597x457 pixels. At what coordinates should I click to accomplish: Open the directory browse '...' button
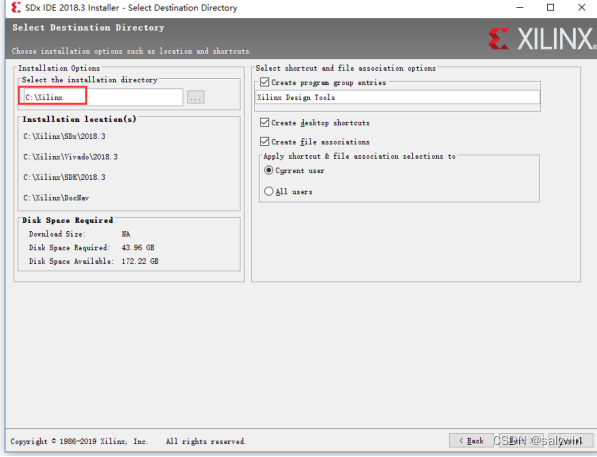click(196, 97)
